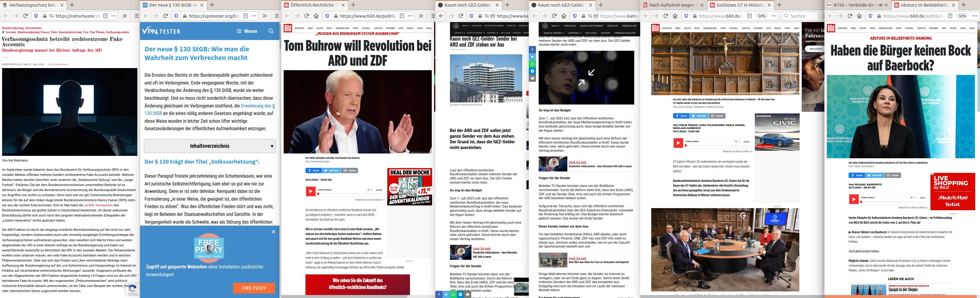Open reader view in reitschuster window
This screenshot has width=980, height=298.
pos(105,16)
